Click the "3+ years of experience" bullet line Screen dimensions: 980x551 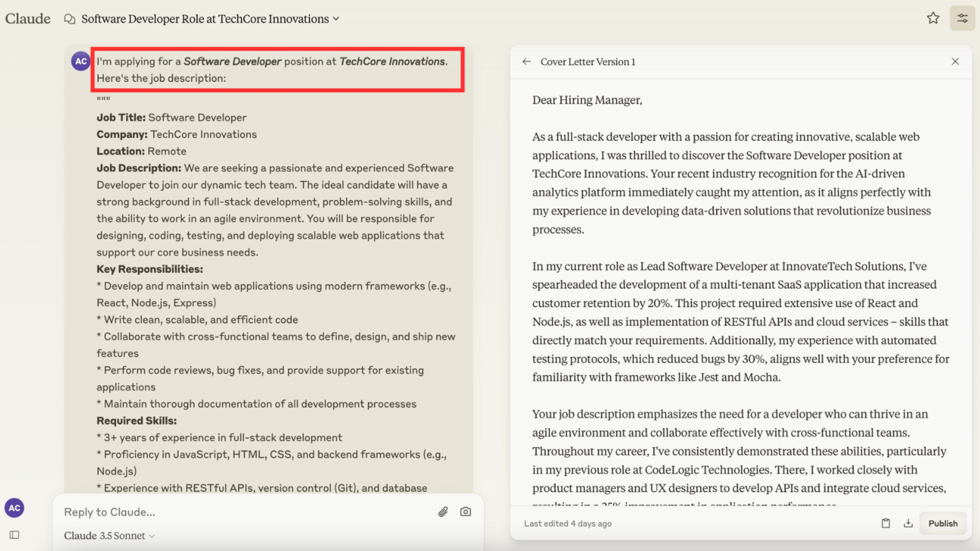point(219,437)
